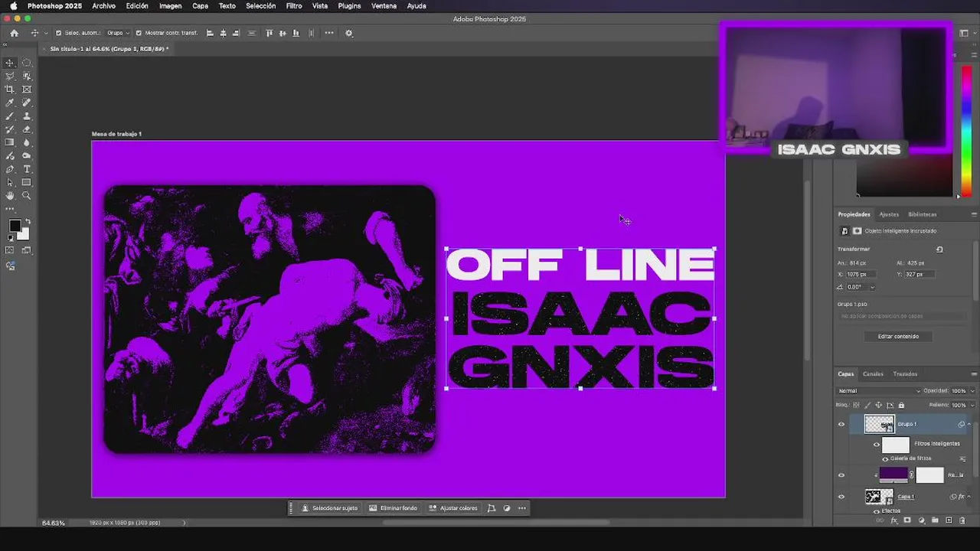Click the Grupo 1 layer thumbnail
This screenshot has height=551, width=980.
[x=879, y=424]
